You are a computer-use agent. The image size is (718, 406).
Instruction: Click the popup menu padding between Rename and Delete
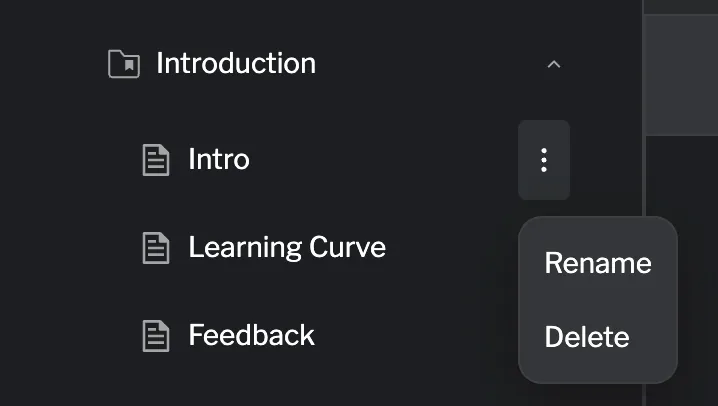point(597,300)
